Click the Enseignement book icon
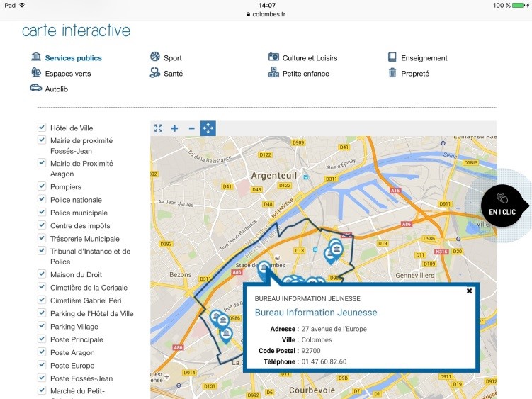 [x=392, y=57]
